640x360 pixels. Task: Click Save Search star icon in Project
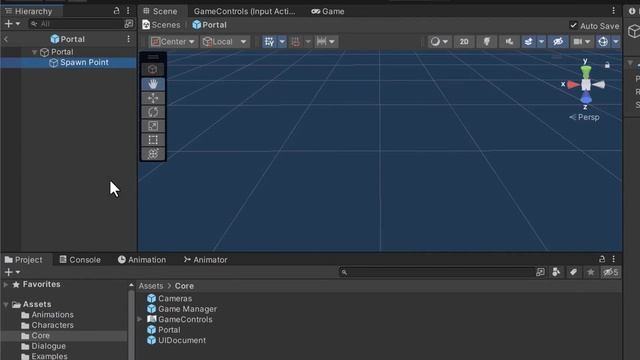coord(591,272)
